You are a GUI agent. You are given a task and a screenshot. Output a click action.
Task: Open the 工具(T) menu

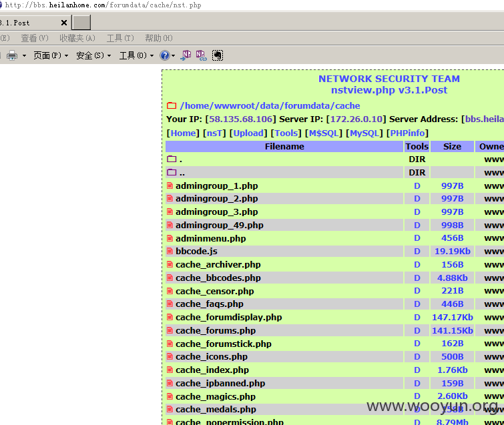click(120, 38)
